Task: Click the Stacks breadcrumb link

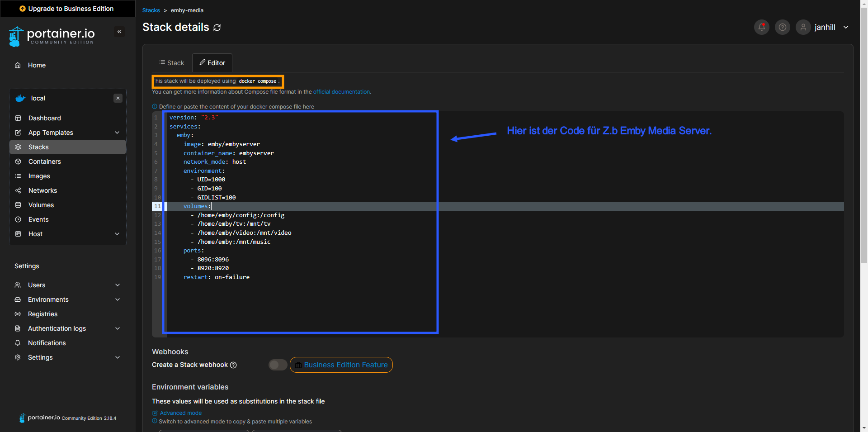Action: (x=151, y=10)
